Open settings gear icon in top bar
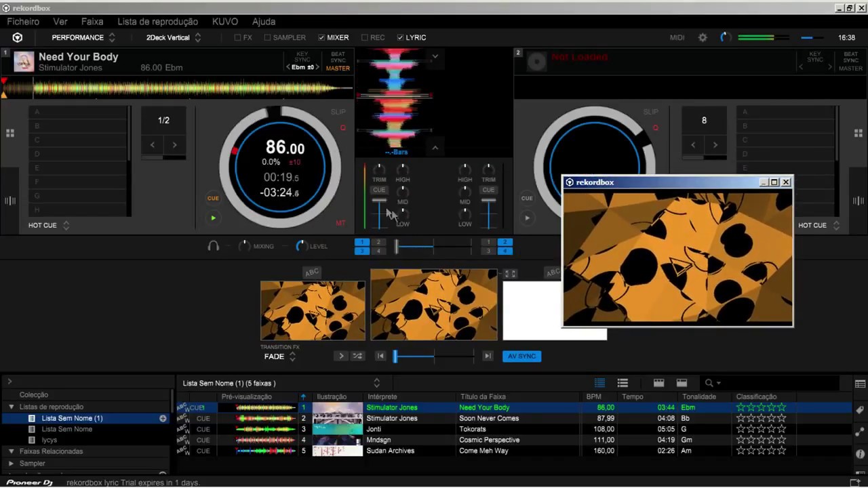 (703, 37)
